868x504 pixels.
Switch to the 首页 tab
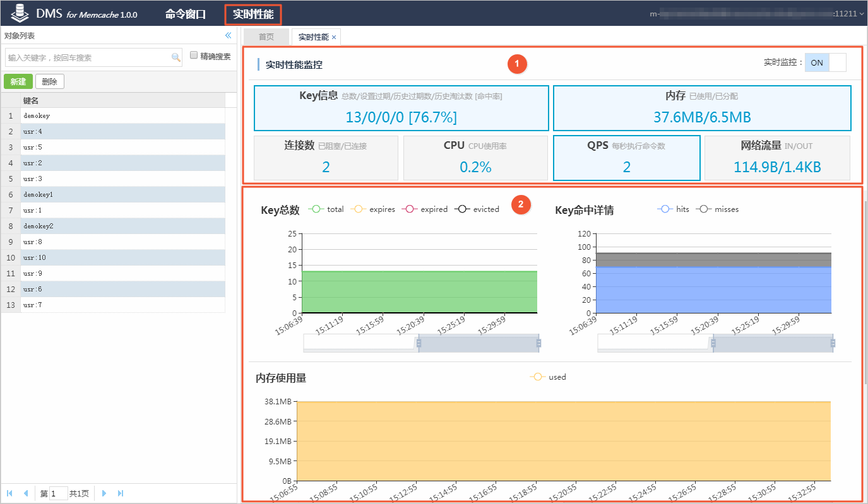tap(266, 37)
